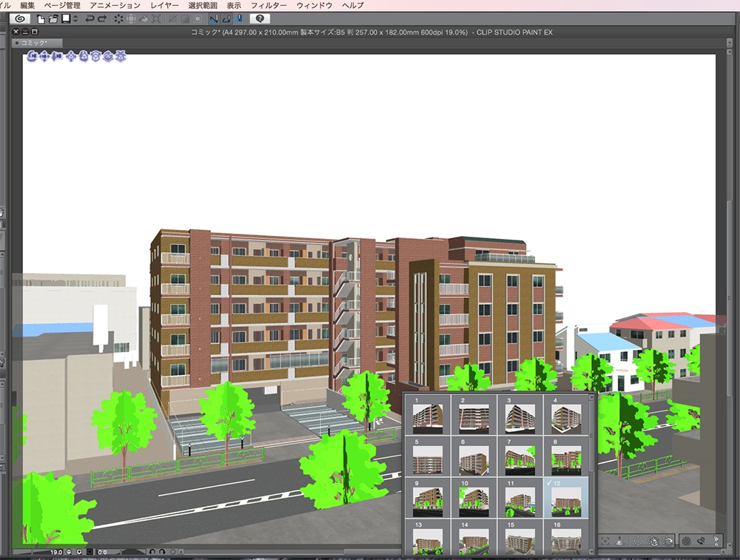This screenshot has width=740, height=560.
Task: Click the zoom-out magnifier button in the bottom bar
Action: 69,552
